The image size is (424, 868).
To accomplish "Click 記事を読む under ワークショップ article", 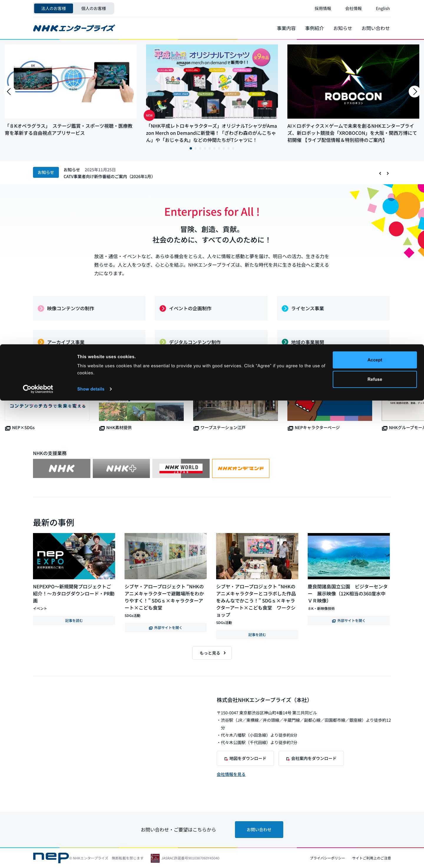I will [x=257, y=635].
